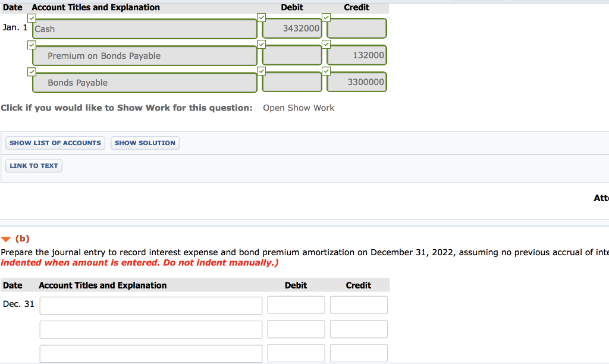
Task: Click the checkmark above the 3300000 credit amount
Action: pos(326,71)
